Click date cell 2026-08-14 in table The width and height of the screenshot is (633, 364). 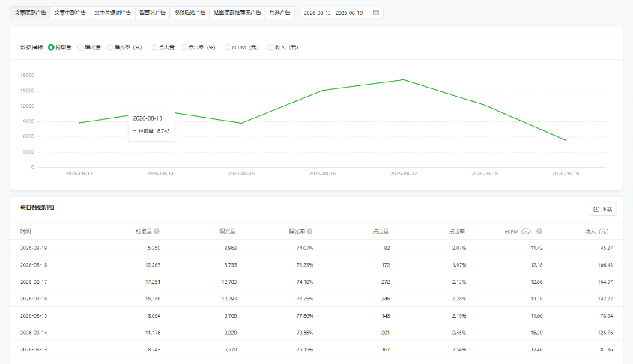(x=34, y=333)
